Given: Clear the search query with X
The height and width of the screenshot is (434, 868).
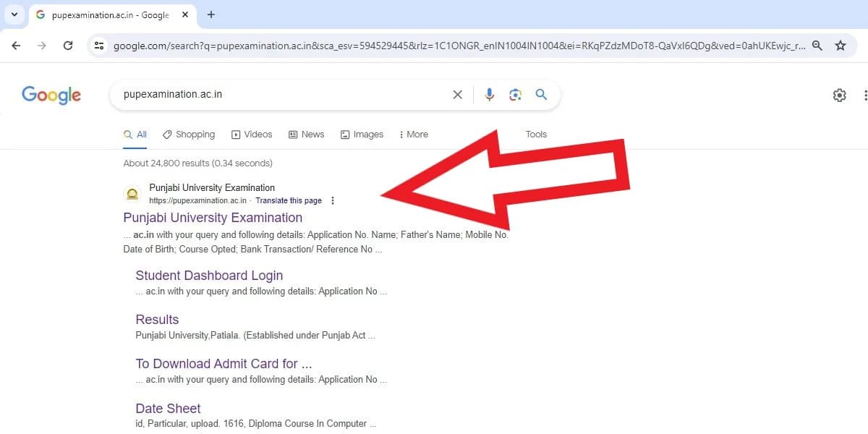Looking at the screenshot, I should click(457, 95).
